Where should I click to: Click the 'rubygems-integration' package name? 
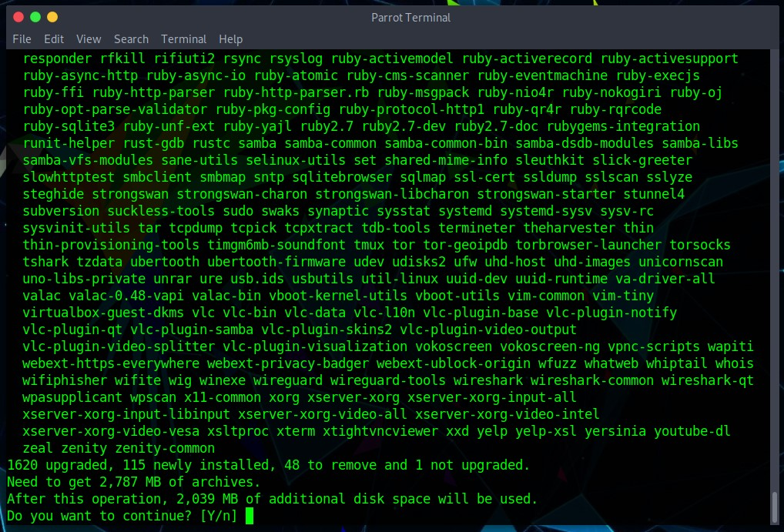(623, 126)
